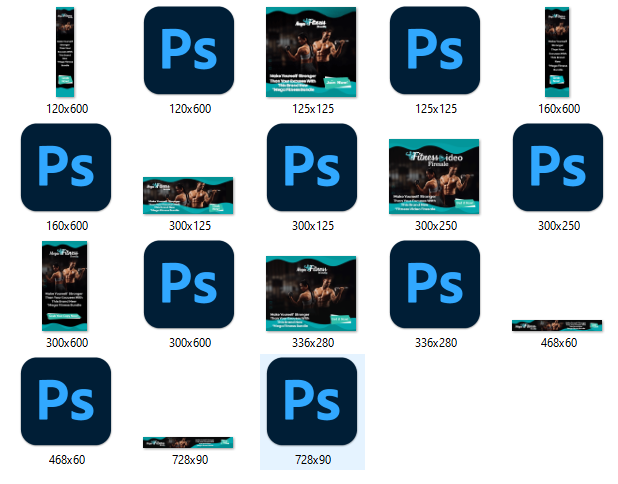Click the 125x125 label under the Ps icon
The width and height of the screenshot is (618, 484).
(x=436, y=109)
